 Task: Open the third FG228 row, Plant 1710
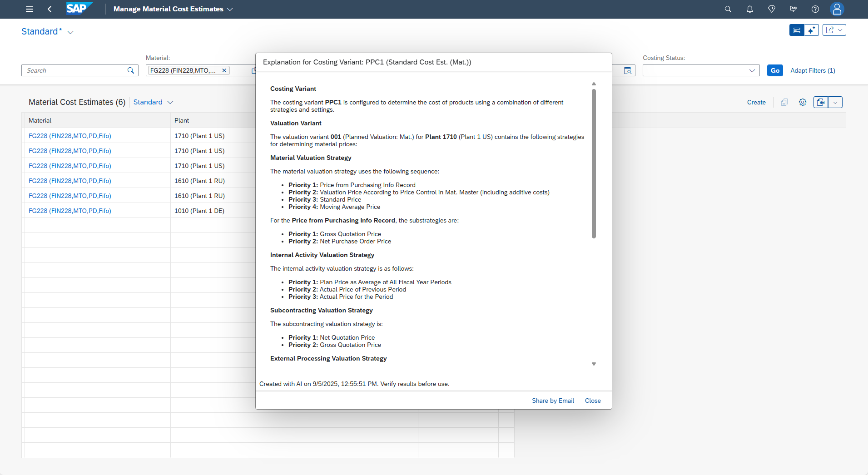coord(69,166)
